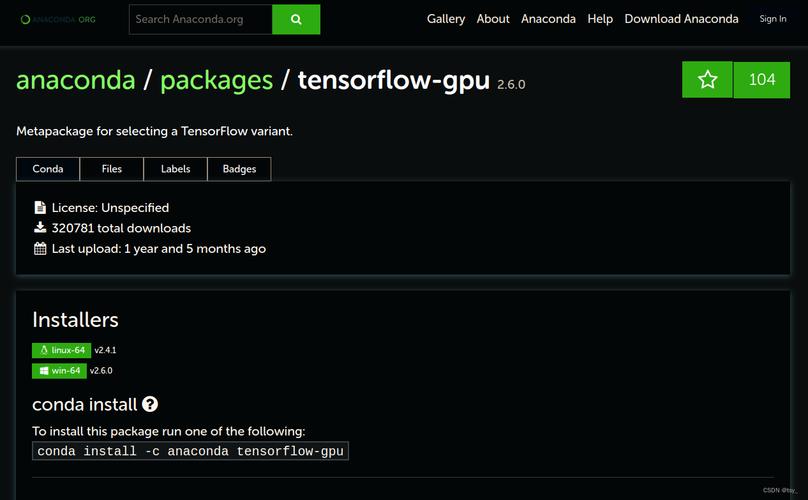Focus the Search Anaconda.org field
This screenshot has height=500, width=808.
click(x=200, y=20)
